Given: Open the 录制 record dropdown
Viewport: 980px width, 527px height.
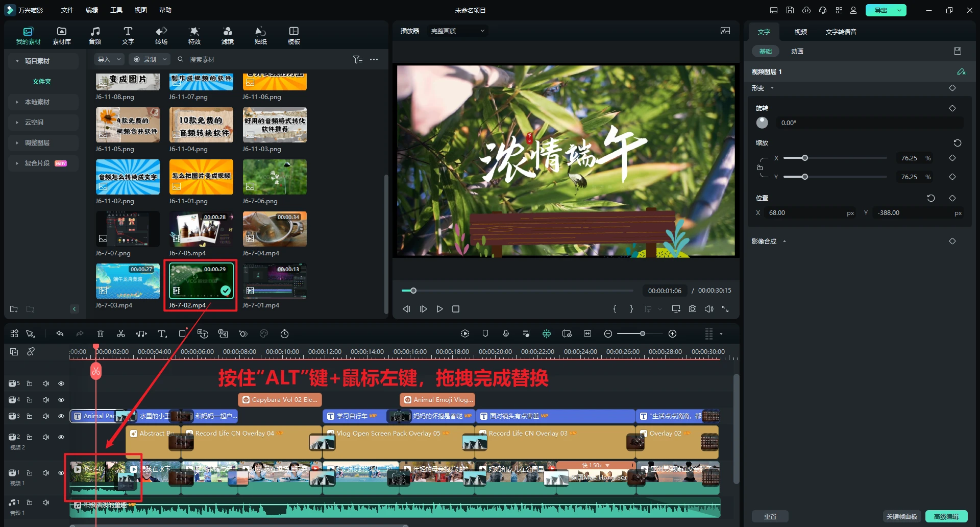Looking at the screenshot, I should (149, 59).
